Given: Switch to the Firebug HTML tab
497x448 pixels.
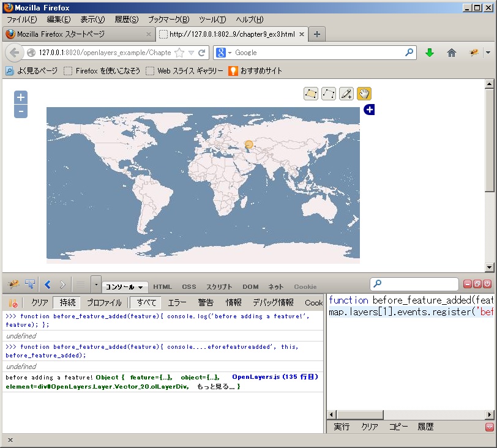Looking at the screenshot, I should (x=162, y=286).
